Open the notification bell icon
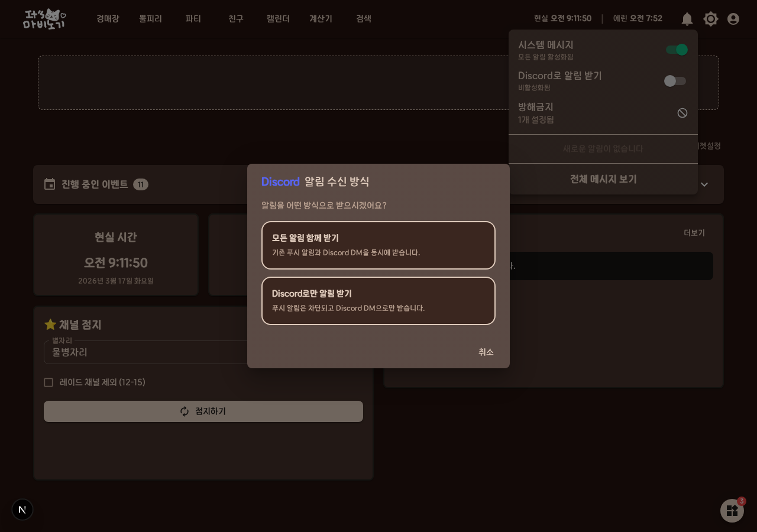Image resolution: width=757 pixels, height=532 pixels. coord(687,19)
